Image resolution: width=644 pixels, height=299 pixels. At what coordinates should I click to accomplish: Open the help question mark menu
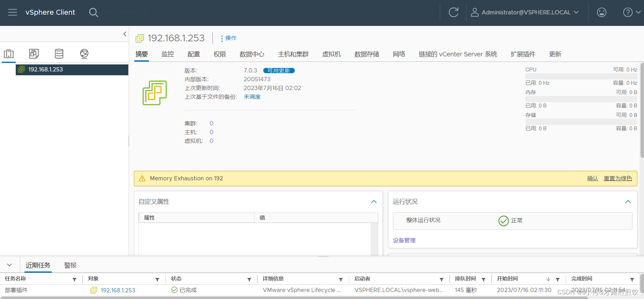[628, 12]
